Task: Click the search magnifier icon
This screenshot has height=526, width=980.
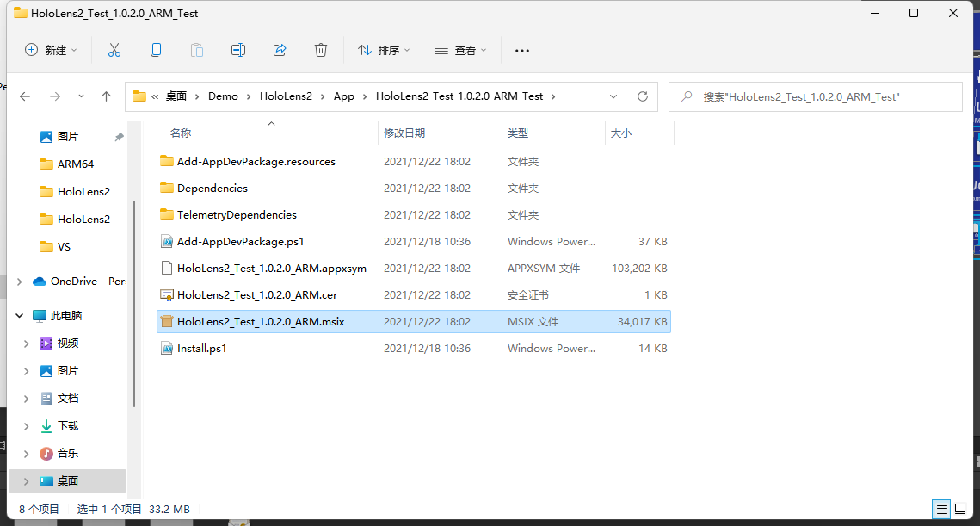Action: click(687, 96)
